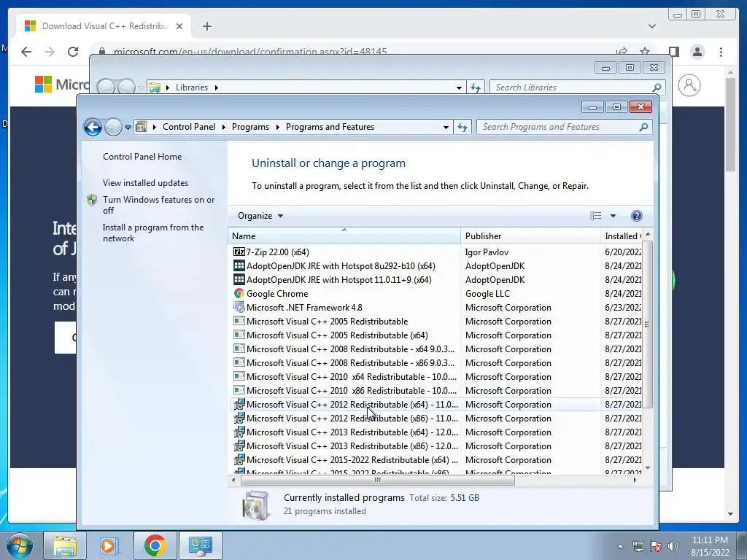Open the More view options dropdown arrow
The height and width of the screenshot is (560, 747).
[613, 216]
